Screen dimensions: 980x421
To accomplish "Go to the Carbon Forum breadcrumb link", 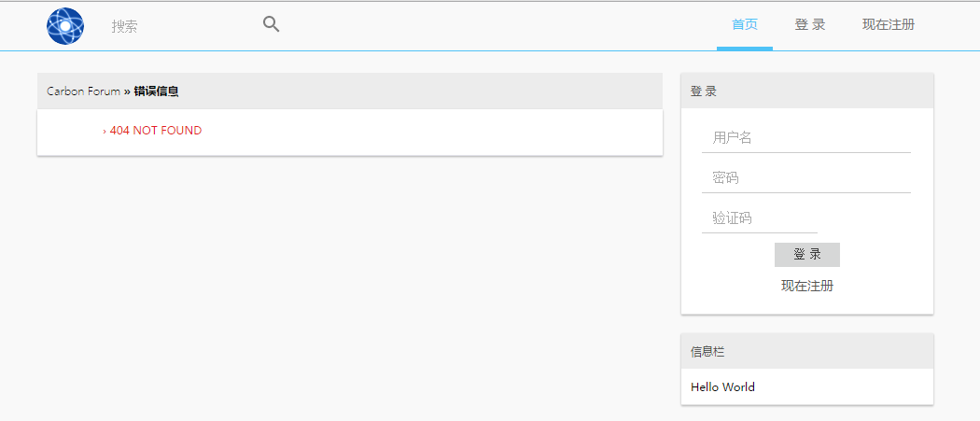I will pos(83,91).
